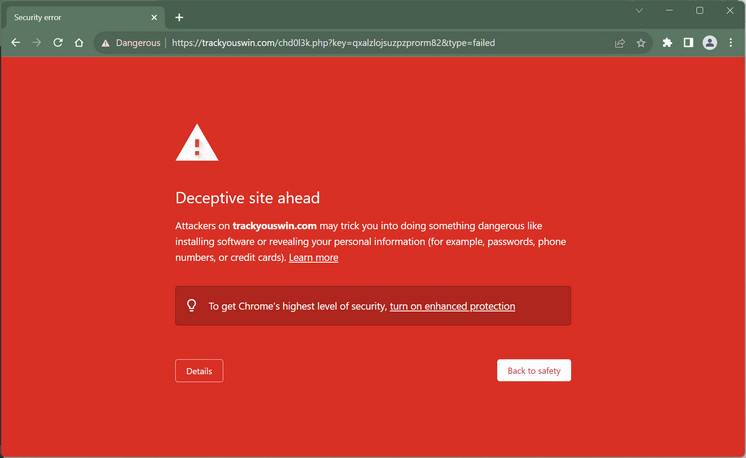The width and height of the screenshot is (746, 458).
Task: Click turn on enhanced protection link
Action: pos(452,306)
